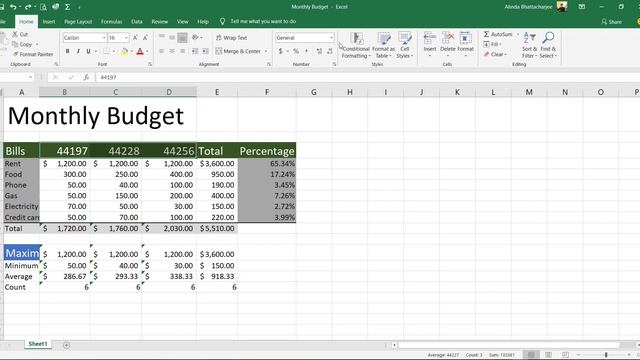Click Merge & Center button

pyautogui.click(x=238, y=51)
